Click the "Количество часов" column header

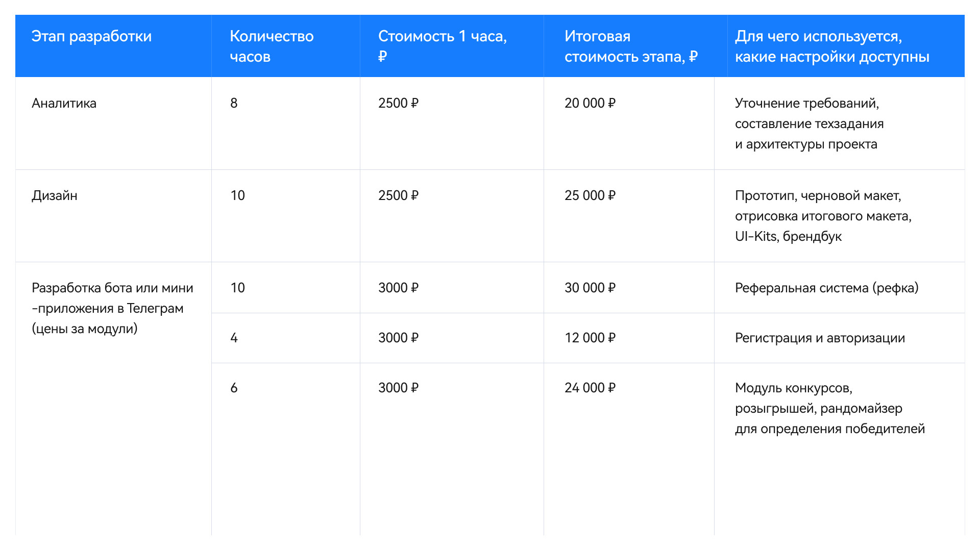pyautogui.click(x=272, y=46)
